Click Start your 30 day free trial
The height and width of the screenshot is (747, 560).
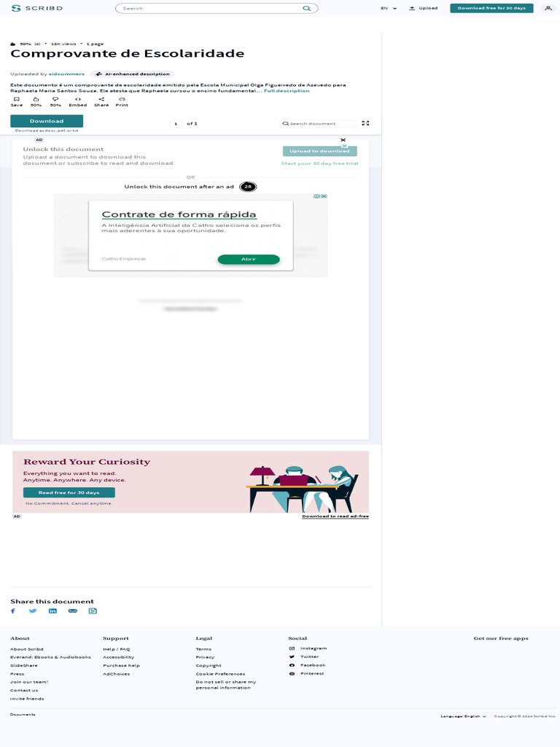pos(319,163)
